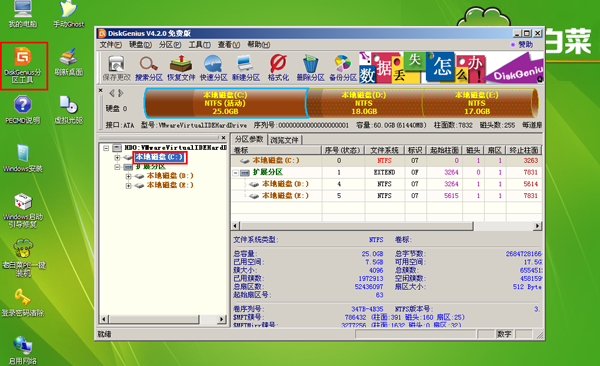Click the 序号(状态) column header

[x=343, y=150]
